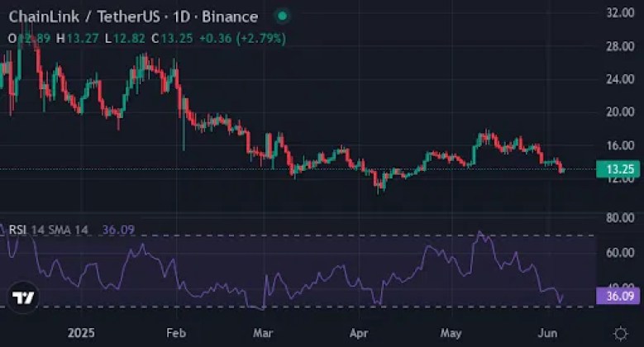Click the 28.00 price axis label
The image size is (644, 347).
(618, 46)
